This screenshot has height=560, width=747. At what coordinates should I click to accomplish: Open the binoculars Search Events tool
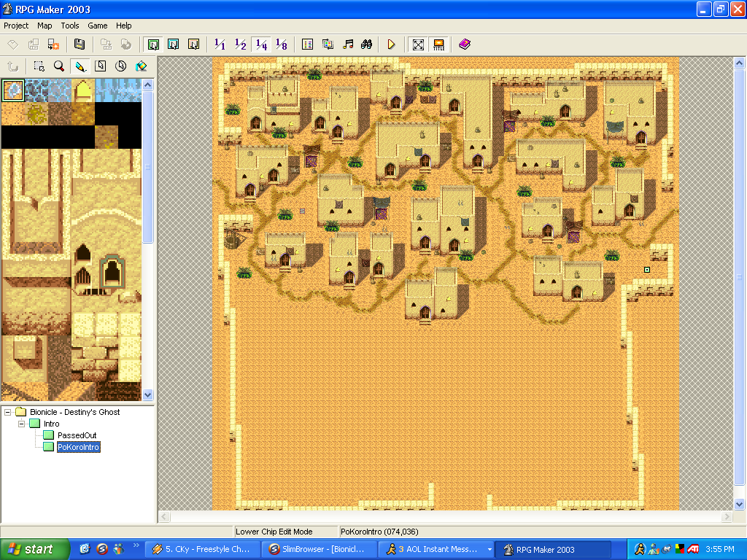coord(367,44)
